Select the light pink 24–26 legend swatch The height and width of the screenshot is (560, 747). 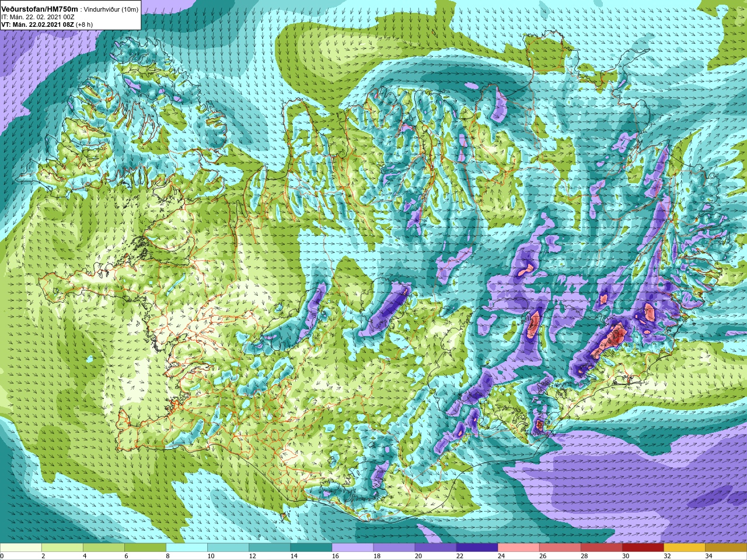point(518,548)
